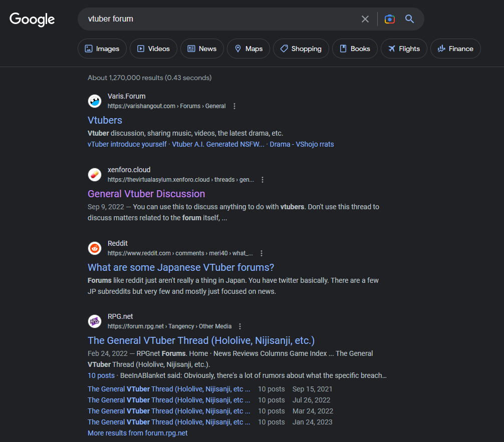Open the Vtubers result link
The image size is (504, 442).
(x=105, y=120)
